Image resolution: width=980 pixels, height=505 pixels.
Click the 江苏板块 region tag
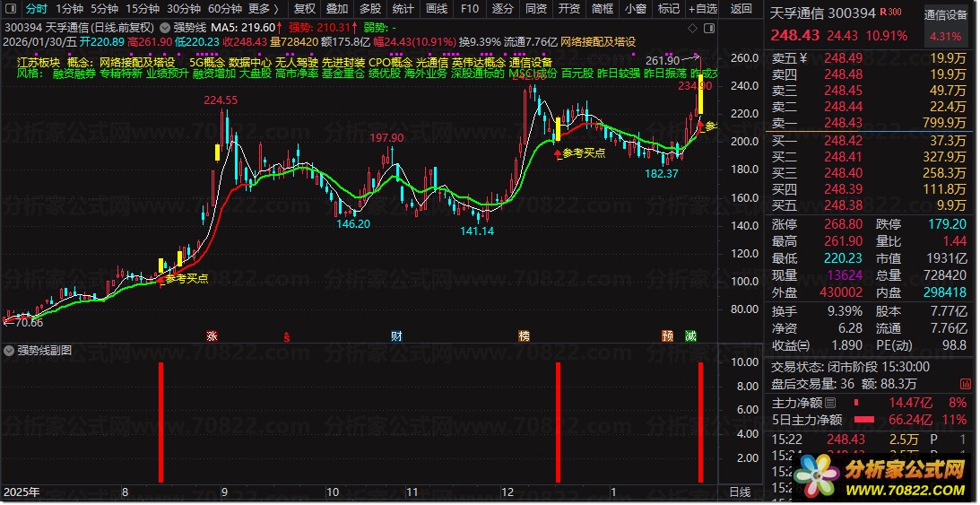(x=39, y=63)
